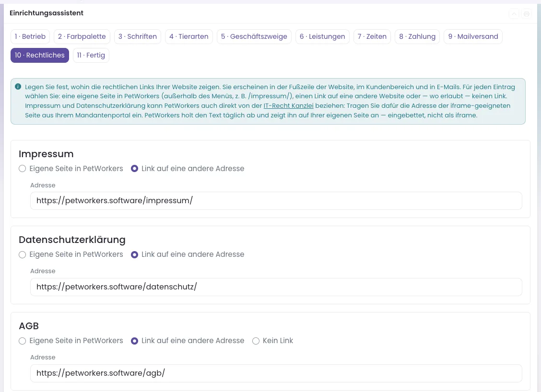Choose 'Eigene Seite in PetWorkers' for AGB
Image resolution: width=541 pixels, height=392 pixels.
(23, 341)
